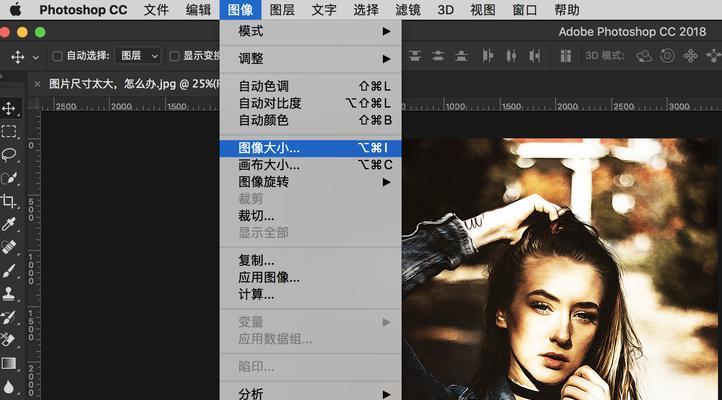Viewport: 722px width, 400px height.
Task: Open the tool preset picker arrow
Action: point(35,58)
